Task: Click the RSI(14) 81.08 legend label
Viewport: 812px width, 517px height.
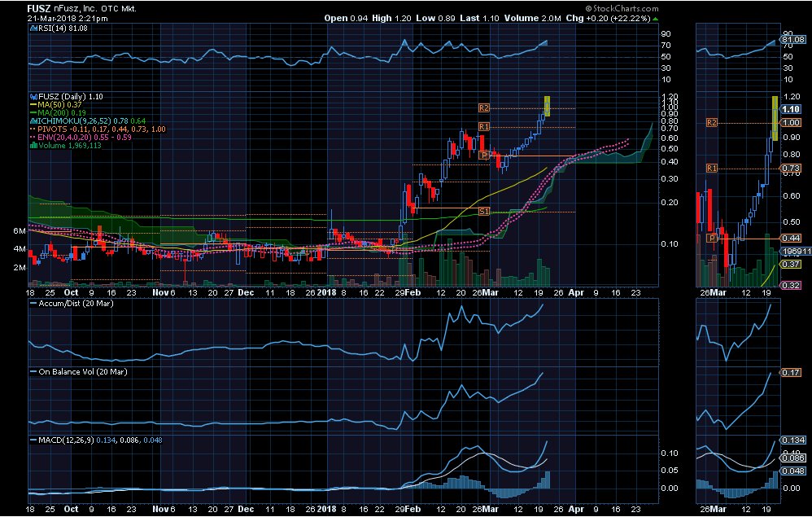Action: (62, 28)
